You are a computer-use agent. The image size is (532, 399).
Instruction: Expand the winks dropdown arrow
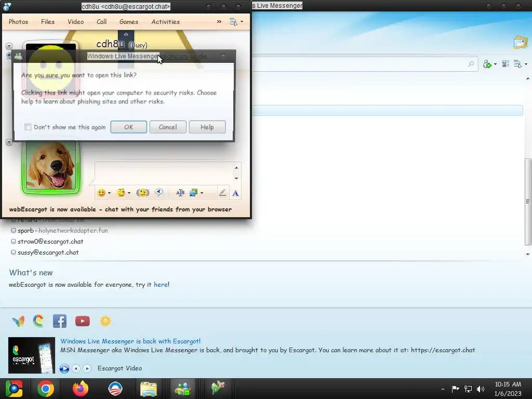(x=129, y=193)
